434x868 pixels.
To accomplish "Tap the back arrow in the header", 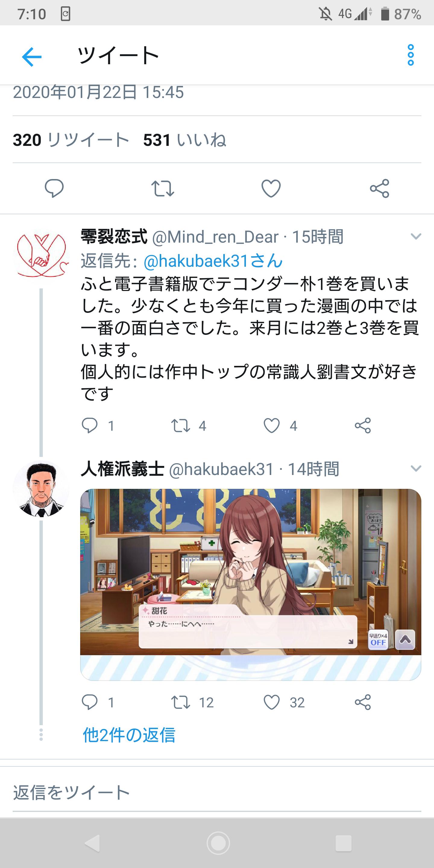I will (32, 57).
